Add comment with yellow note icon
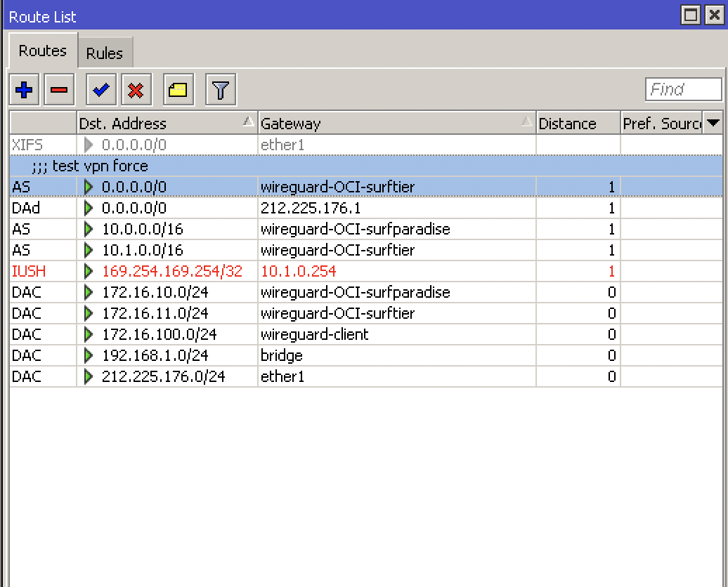 (178, 89)
